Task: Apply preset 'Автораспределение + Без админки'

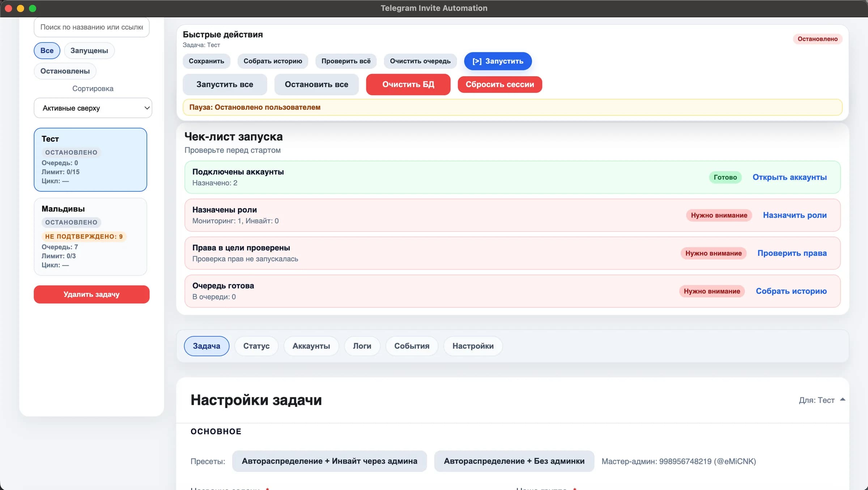Action: pos(514,461)
